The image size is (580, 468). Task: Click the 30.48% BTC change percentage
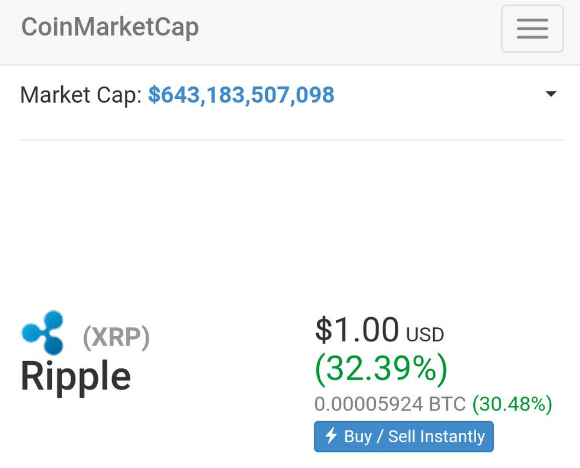tap(512, 404)
